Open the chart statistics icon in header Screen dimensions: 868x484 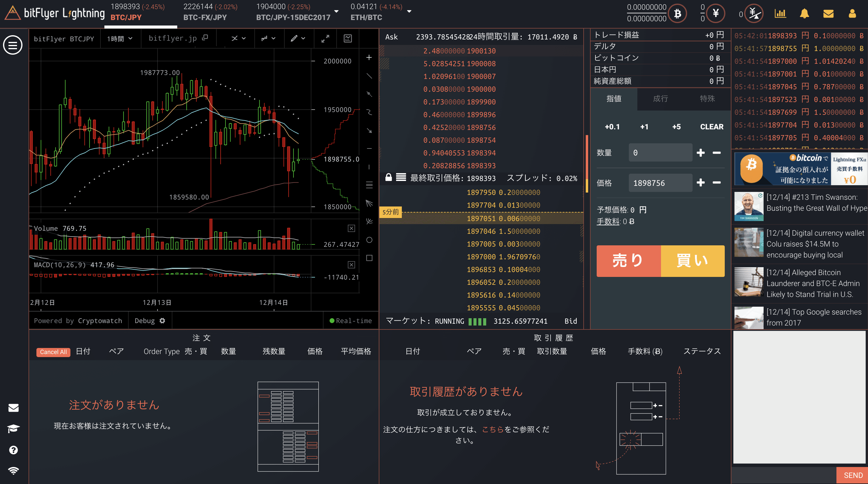(780, 14)
